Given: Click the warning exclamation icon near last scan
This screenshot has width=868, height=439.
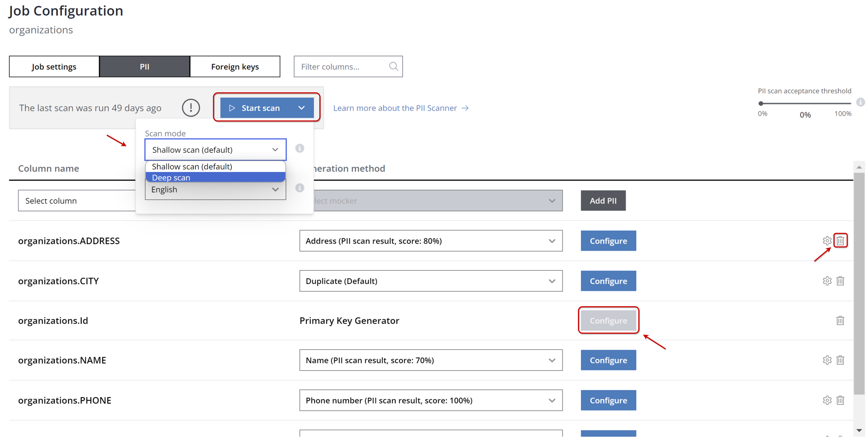Looking at the screenshot, I should pos(191,108).
